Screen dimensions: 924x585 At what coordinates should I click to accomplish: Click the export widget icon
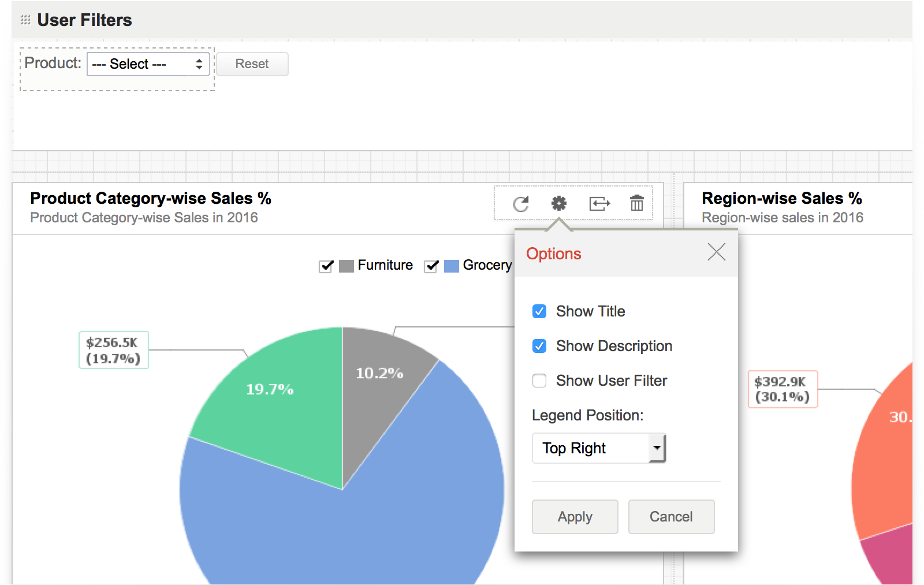(599, 204)
